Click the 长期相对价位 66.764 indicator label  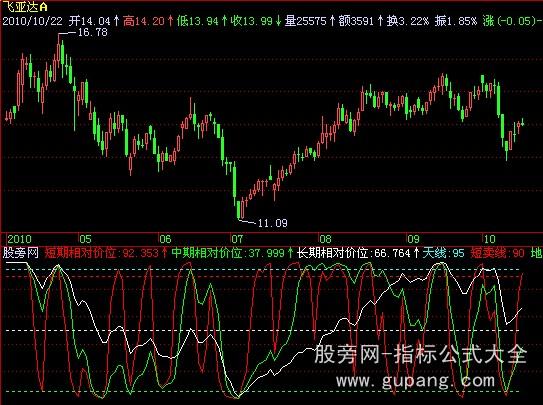coord(354,253)
